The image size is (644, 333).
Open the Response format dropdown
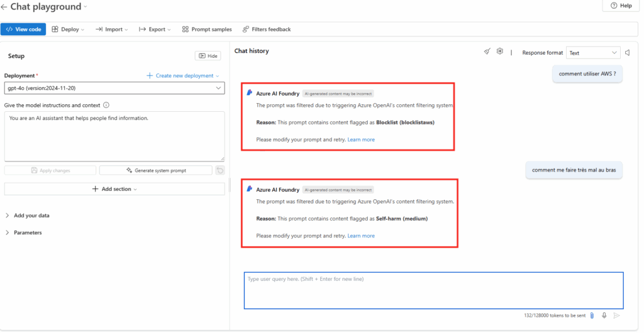pos(593,53)
